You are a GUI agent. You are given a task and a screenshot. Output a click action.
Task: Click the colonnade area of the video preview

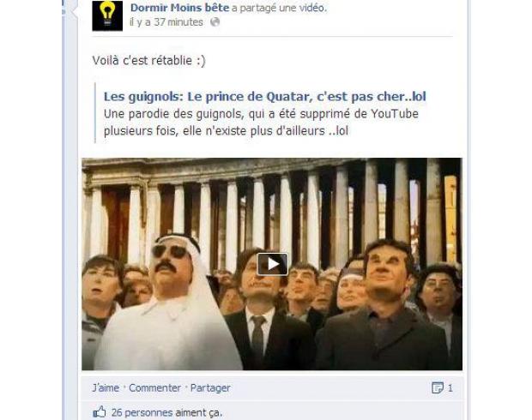[x=272, y=203]
